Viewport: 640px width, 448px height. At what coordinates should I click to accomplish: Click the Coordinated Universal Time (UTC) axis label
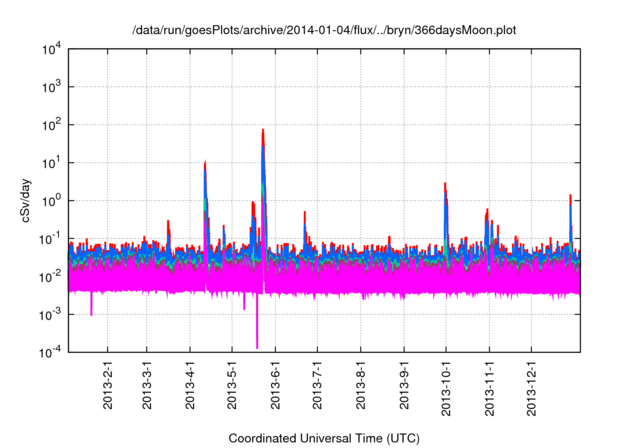pyautogui.click(x=324, y=438)
